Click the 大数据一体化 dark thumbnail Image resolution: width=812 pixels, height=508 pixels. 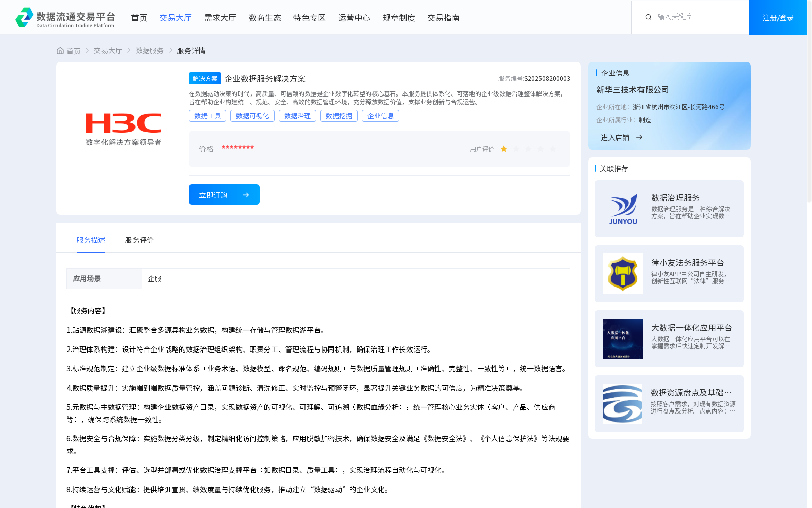623,339
